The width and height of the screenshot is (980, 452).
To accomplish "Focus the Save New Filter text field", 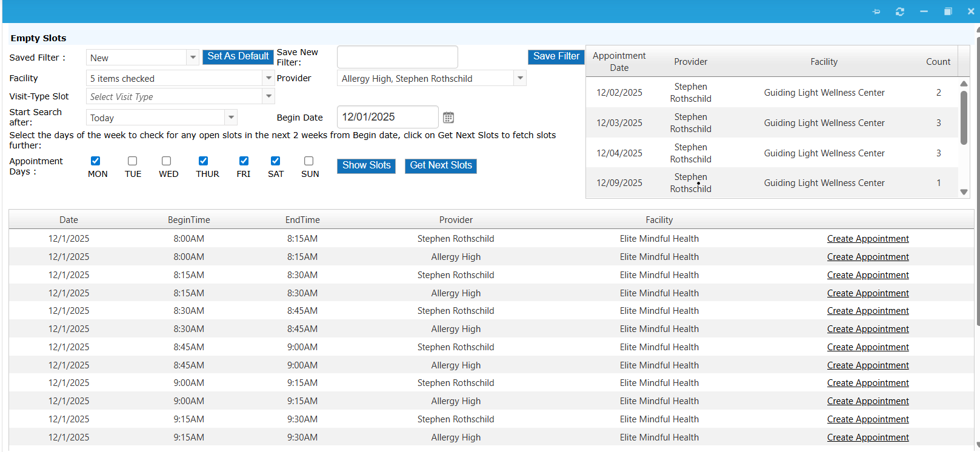I will click(x=397, y=57).
